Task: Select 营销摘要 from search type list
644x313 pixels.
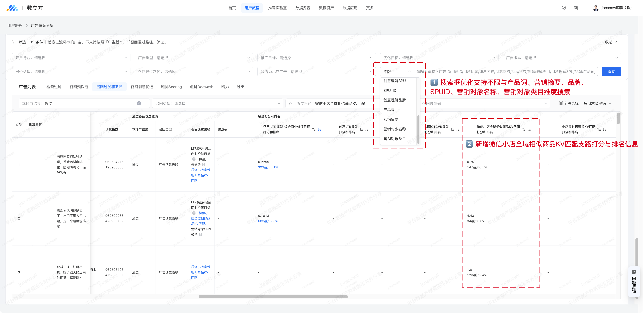Action: [391, 120]
